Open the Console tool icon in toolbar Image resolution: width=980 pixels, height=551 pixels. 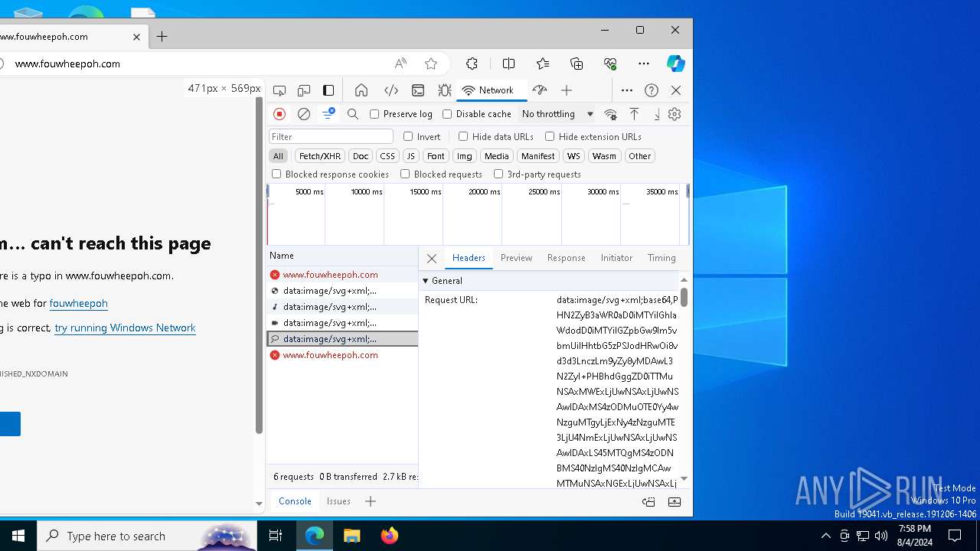point(418,90)
